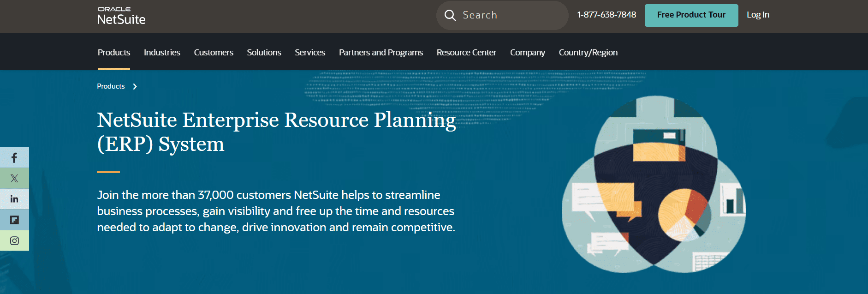The image size is (868, 294).
Task: Click the Oracle NetSuite logo
Action: (121, 16)
